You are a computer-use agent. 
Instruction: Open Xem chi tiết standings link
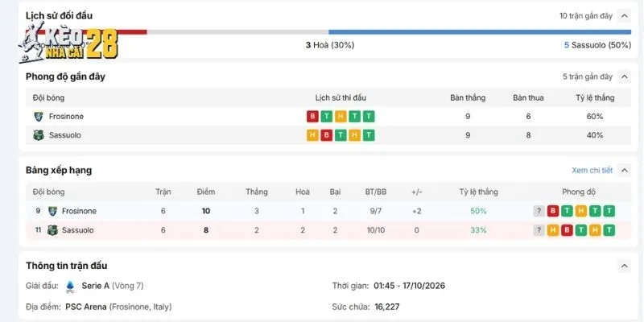[592, 170]
